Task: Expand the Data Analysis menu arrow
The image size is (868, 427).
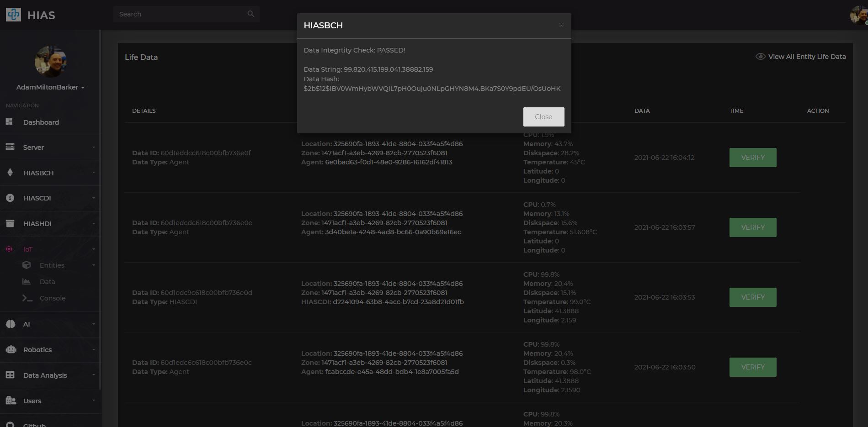Action: tap(94, 375)
